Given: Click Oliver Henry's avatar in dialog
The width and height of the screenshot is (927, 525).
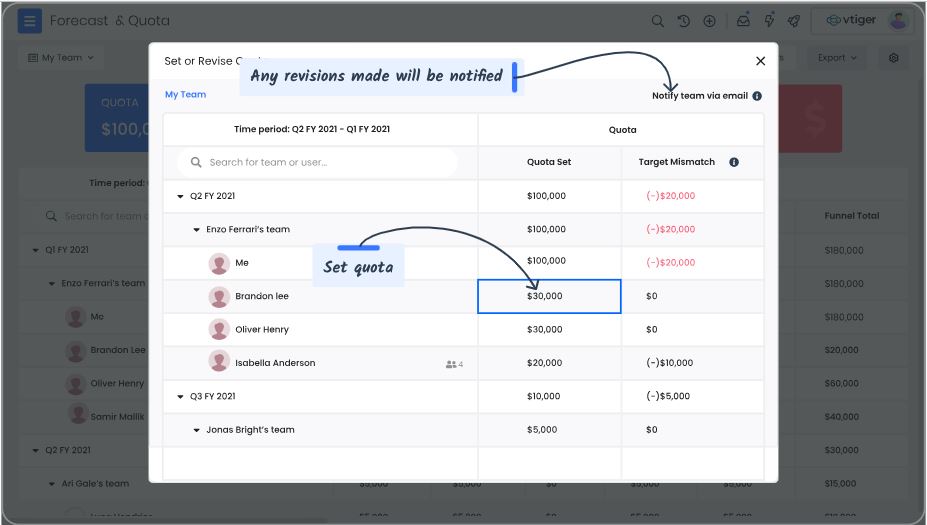Looking at the screenshot, I should pyautogui.click(x=219, y=330).
